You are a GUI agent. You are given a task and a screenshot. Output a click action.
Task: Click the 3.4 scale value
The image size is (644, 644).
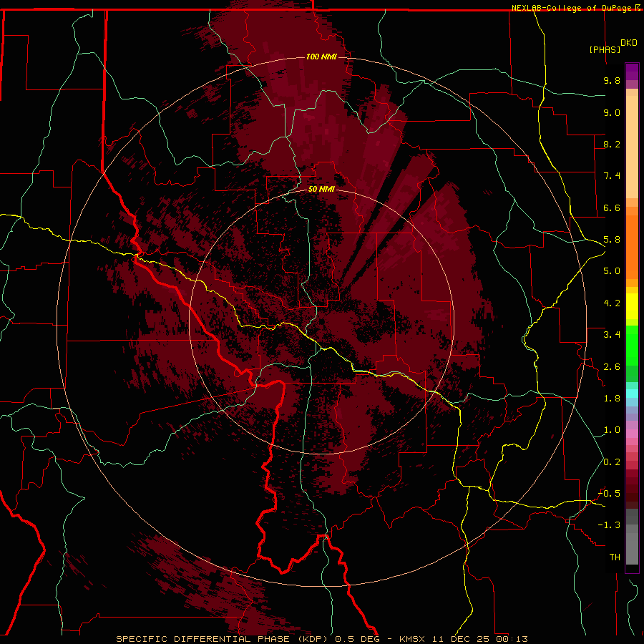pos(612,335)
